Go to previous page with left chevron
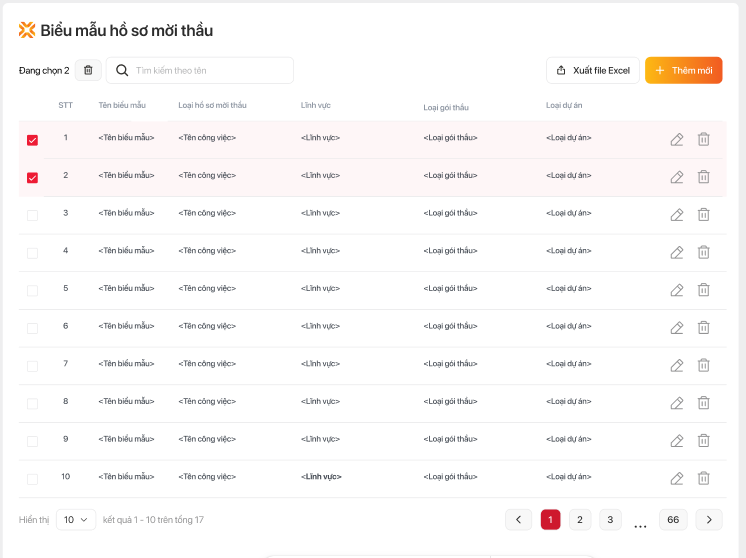The image size is (746, 558). [518, 520]
